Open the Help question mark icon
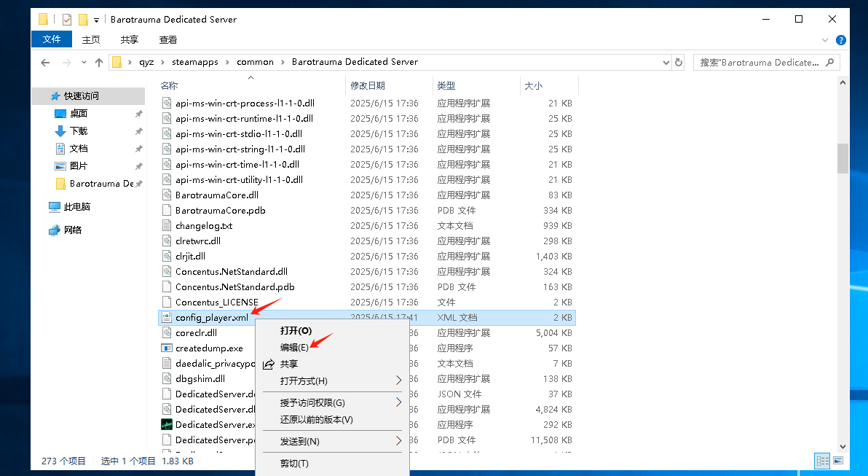 (x=840, y=40)
